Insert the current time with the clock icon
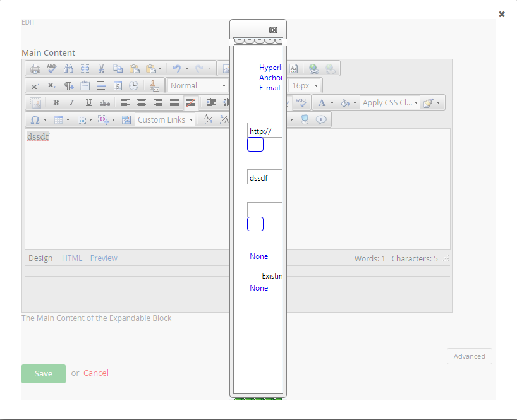Screen dimensions: 517x420 pos(133,86)
